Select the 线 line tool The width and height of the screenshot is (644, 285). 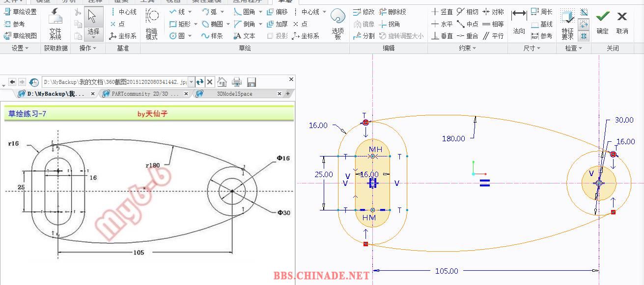pos(177,12)
